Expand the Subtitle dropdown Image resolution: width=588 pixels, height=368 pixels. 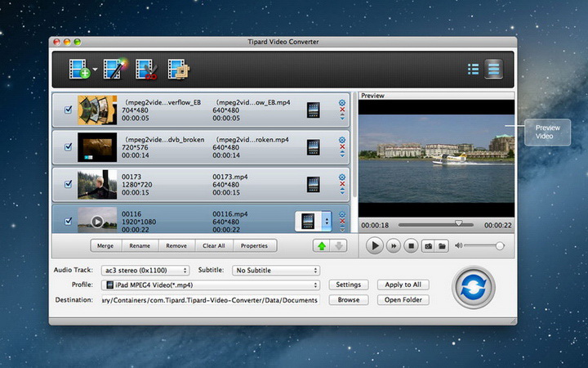coord(275,270)
